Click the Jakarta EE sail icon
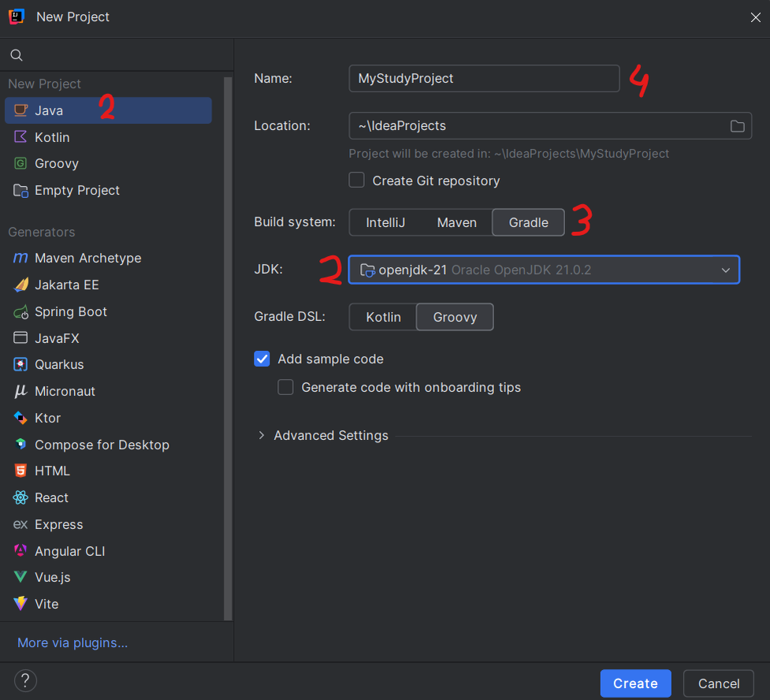770x700 pixels. 20,285
